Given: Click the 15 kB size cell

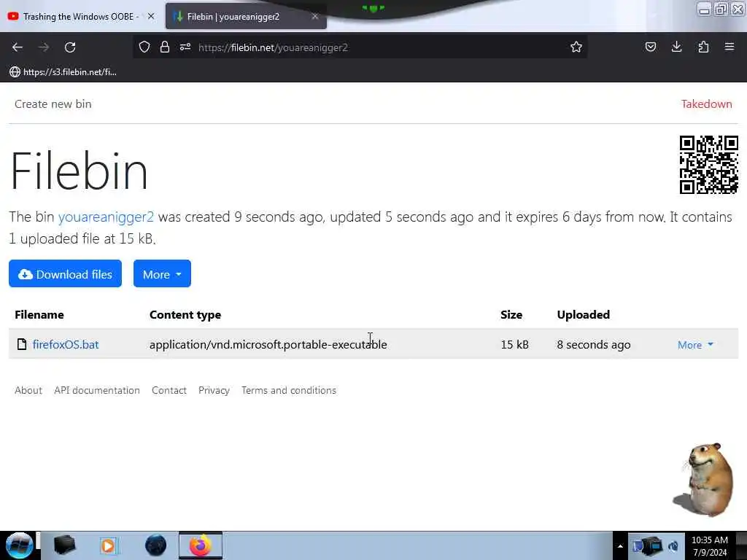Looking at the screenshot, I should tap(514, 344).
